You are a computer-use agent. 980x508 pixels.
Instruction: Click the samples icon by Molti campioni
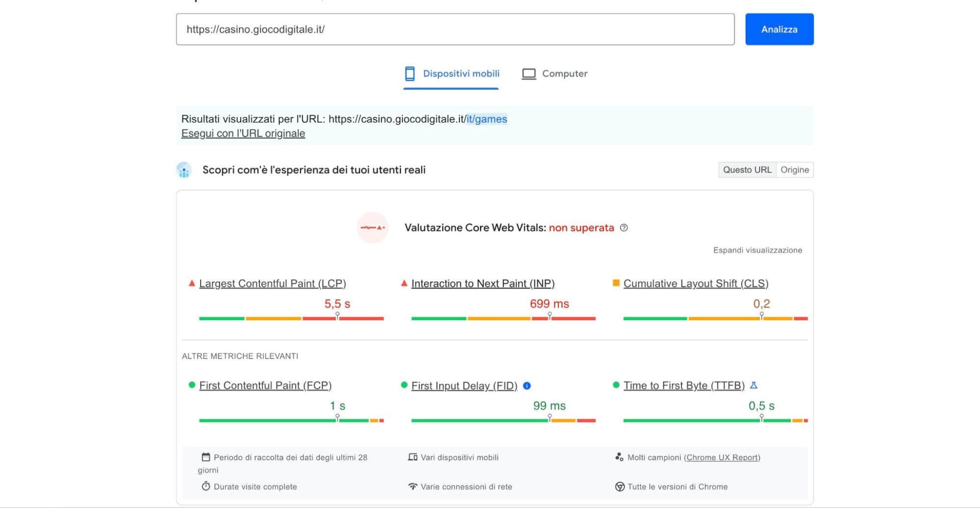[x=620, y=457]
